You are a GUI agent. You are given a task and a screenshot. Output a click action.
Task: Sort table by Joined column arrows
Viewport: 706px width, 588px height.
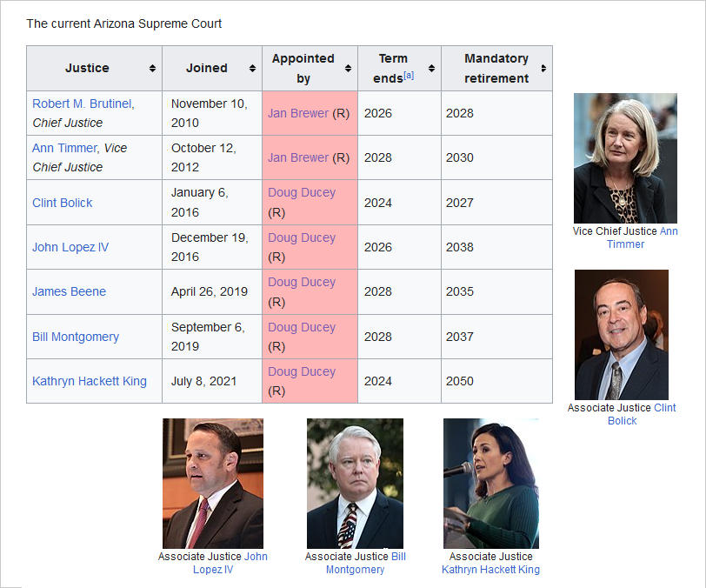coord(252,69)
